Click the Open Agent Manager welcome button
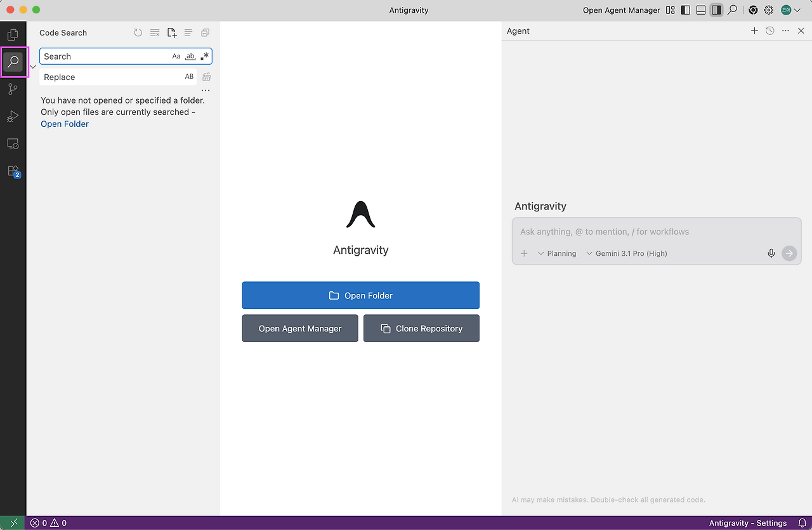 300,328
